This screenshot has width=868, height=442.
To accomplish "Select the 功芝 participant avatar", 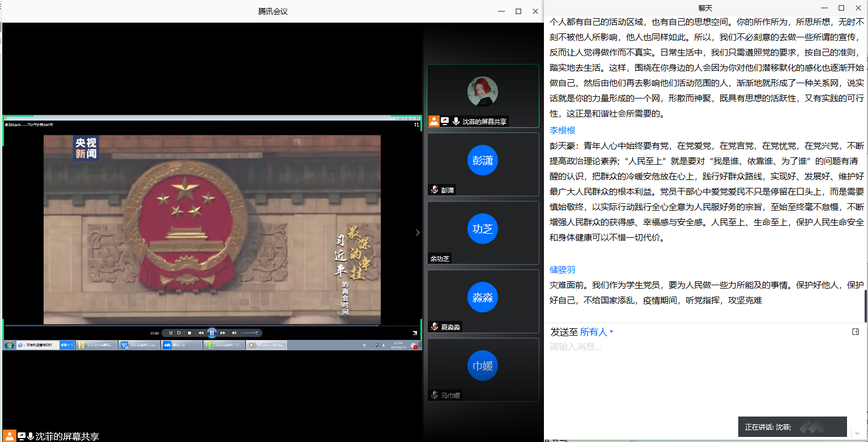I will [x=483, y=229].
